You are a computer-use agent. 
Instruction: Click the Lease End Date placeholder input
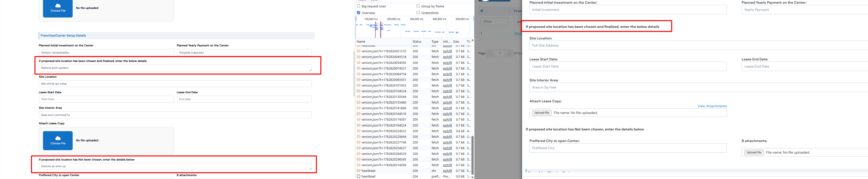pyautogui.click(x=805, y=66)
